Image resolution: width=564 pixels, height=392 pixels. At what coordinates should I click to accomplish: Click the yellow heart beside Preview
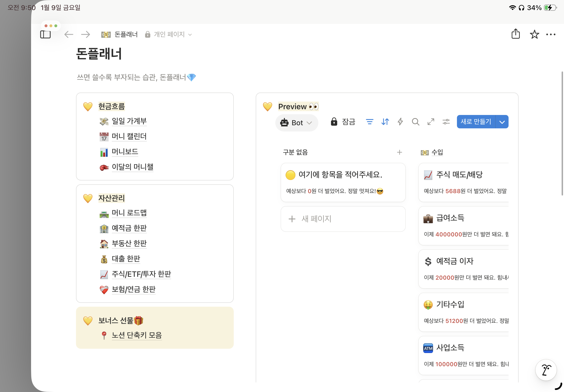click(267, 107)
